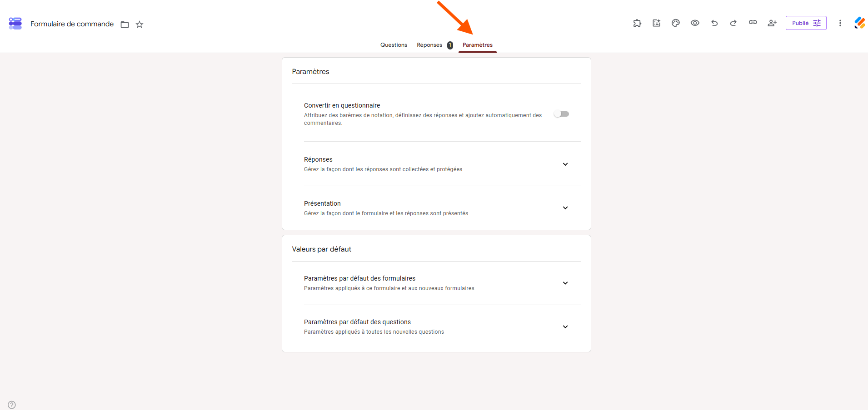Click Paramètres par défaut des formulaires title
The width and height of the screenshot is (868, 410).
(359, 278)
